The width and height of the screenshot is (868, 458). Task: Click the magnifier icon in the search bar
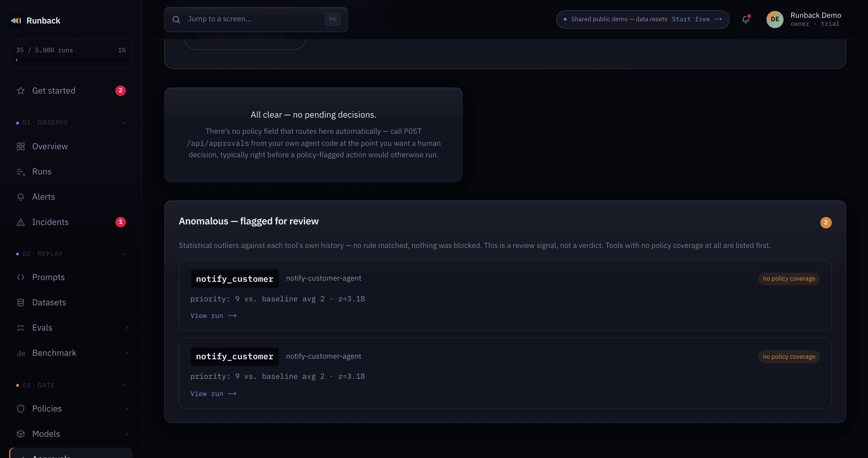pos(176,20)
